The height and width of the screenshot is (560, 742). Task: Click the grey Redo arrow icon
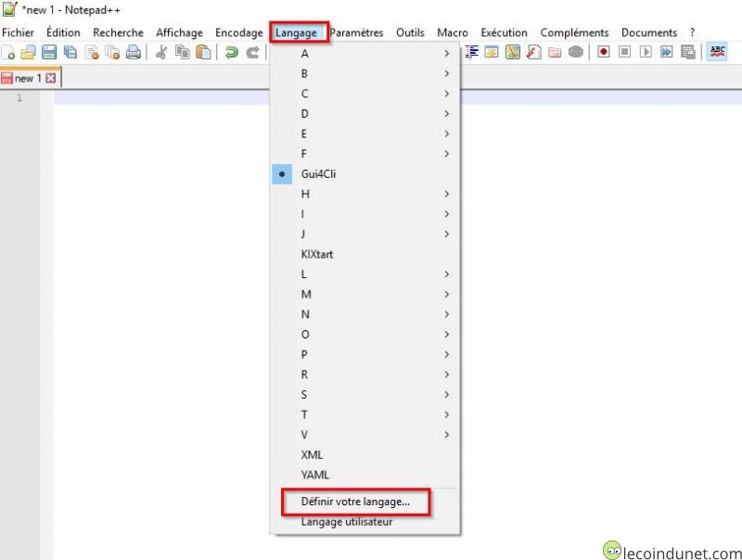point(252,52)
